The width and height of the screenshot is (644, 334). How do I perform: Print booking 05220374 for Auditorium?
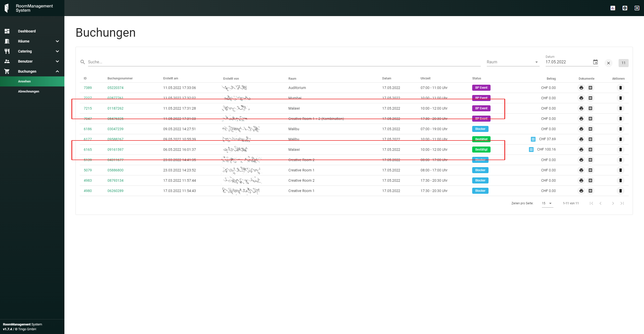tap(581, 88)
